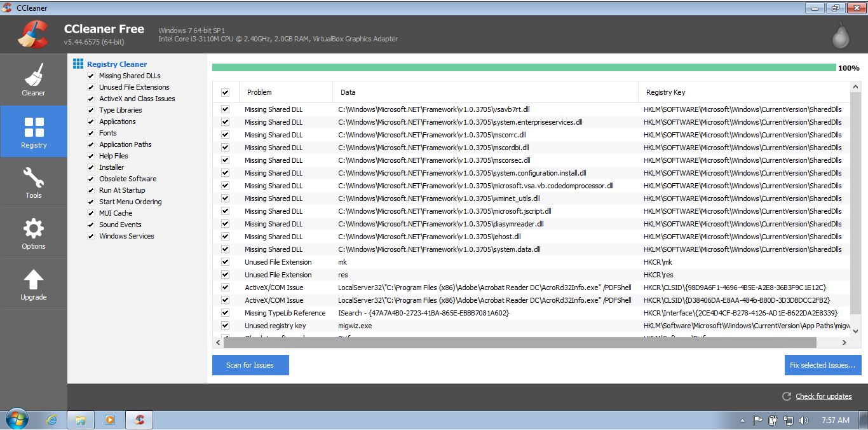Open Internet Explorer from the taskbar

click(51, 419)
